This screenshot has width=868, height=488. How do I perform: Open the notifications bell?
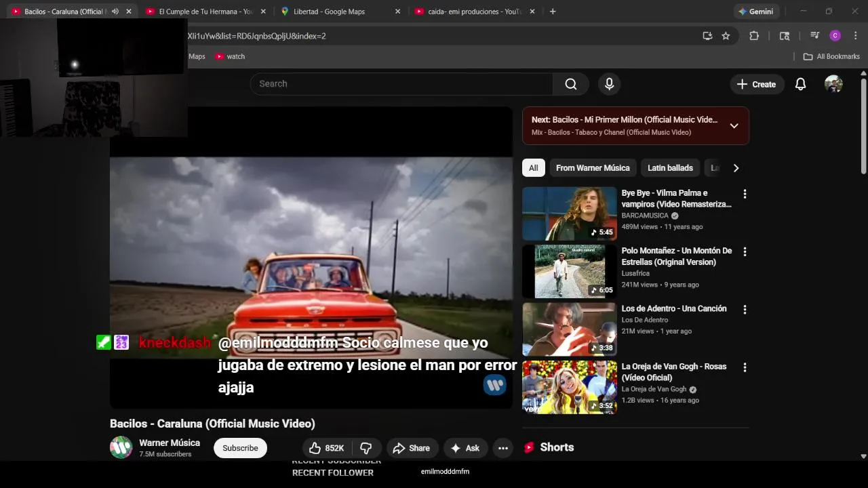click(800, 84)
